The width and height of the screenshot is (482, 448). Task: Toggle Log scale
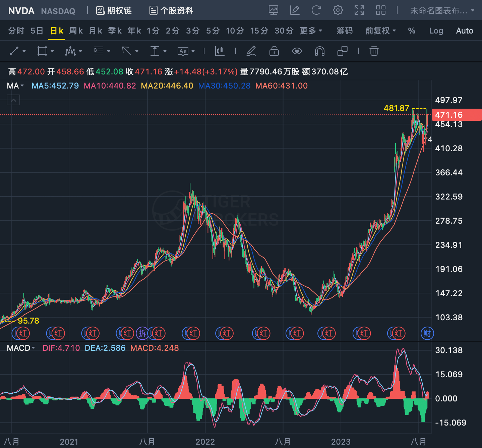(x=436, y=31)
